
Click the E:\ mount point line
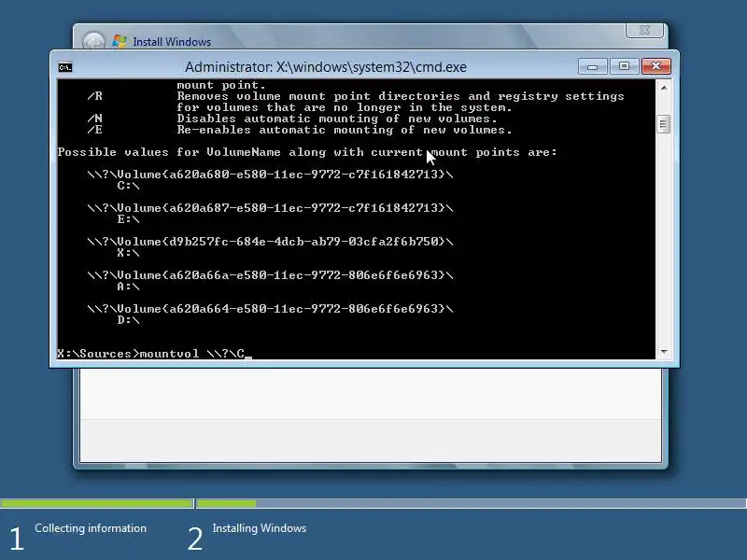point(128,219)
